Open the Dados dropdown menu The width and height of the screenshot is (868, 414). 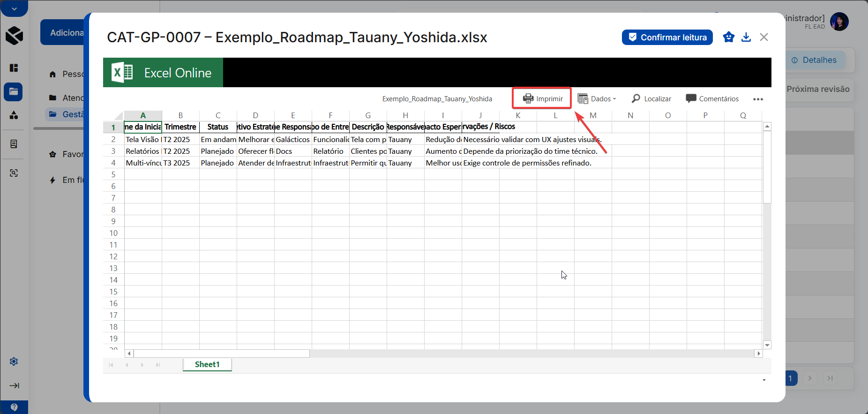click(x=597, y=98)
